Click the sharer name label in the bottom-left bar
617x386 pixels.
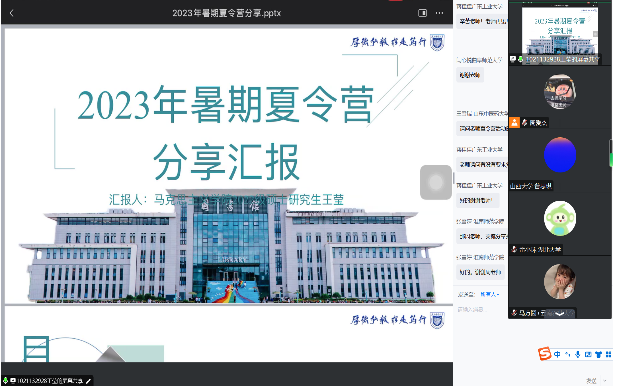pyautogui.click(x=50, y=381)
